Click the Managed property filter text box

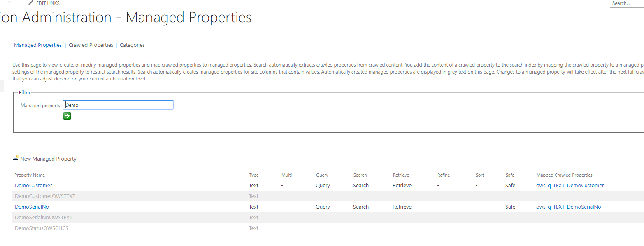[x=118, y=105]
